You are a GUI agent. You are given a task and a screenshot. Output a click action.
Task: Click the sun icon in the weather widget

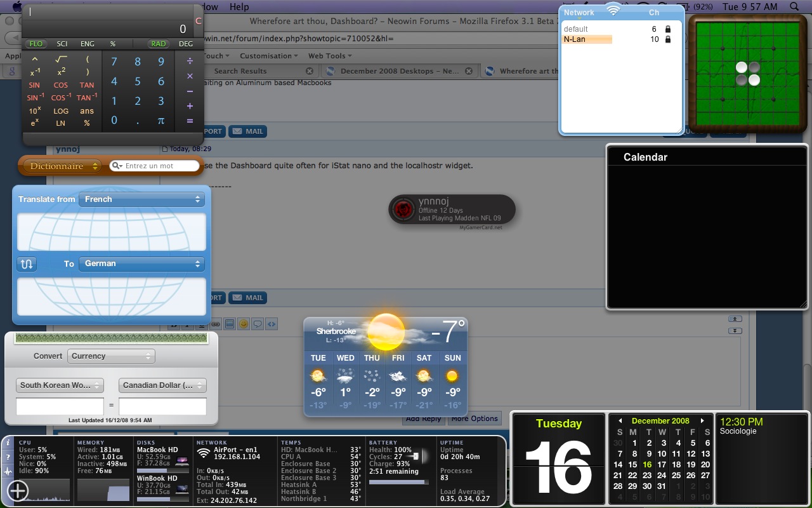386,331
